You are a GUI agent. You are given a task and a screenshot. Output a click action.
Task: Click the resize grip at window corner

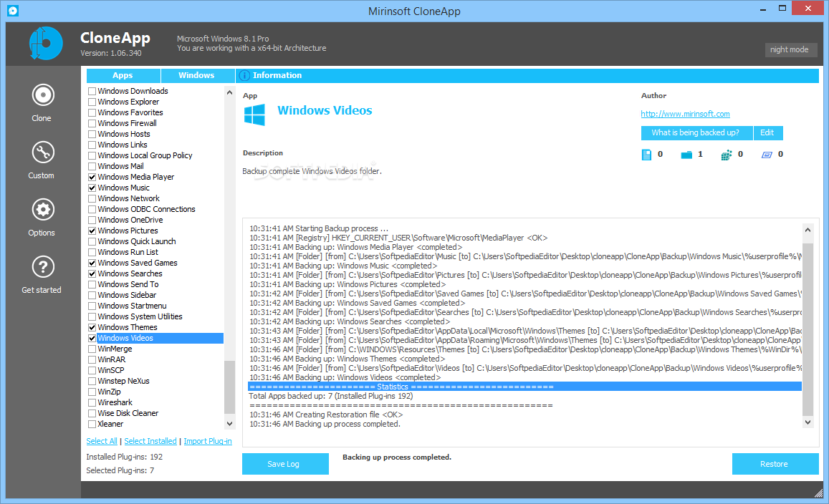pyautogui.click(x=818, y=493)
